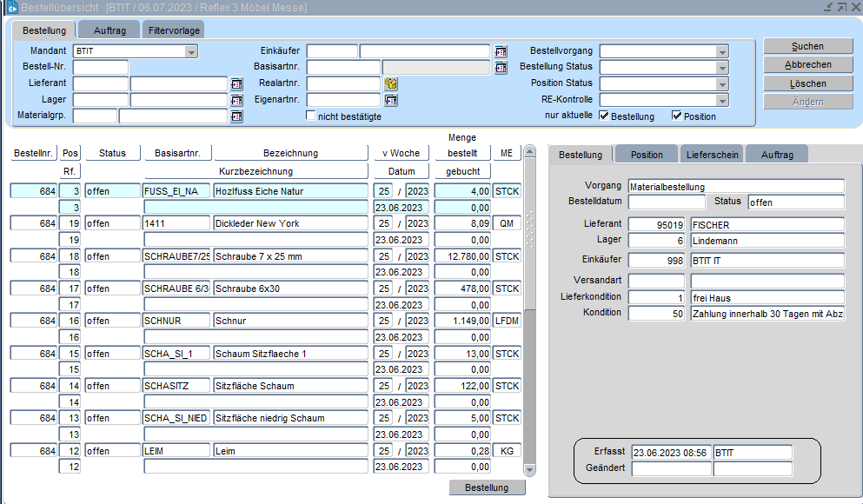Open the RE-Kontrolle dropdown
863x504 pixels.
click(721, 100)
